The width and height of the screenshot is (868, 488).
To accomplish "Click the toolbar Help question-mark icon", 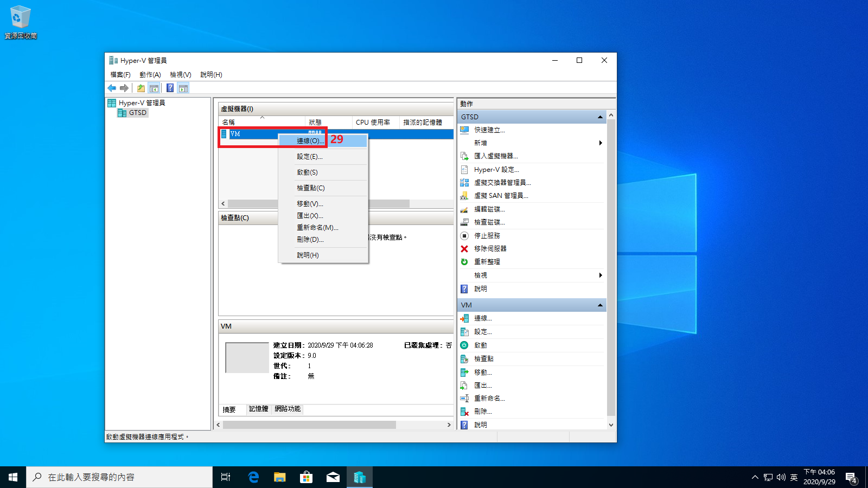I will coord(170,88).
